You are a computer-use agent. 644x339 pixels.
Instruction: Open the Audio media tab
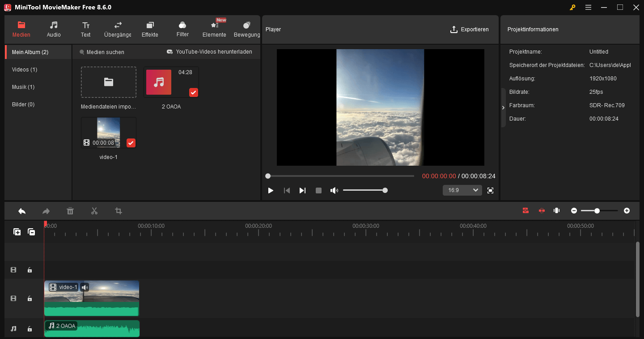pos(53,29)
